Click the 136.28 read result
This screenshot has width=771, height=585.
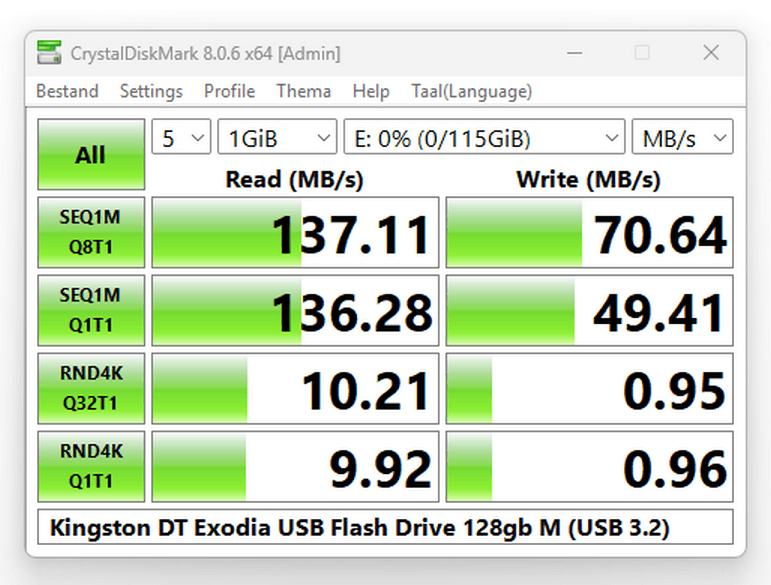coord(295,311)
